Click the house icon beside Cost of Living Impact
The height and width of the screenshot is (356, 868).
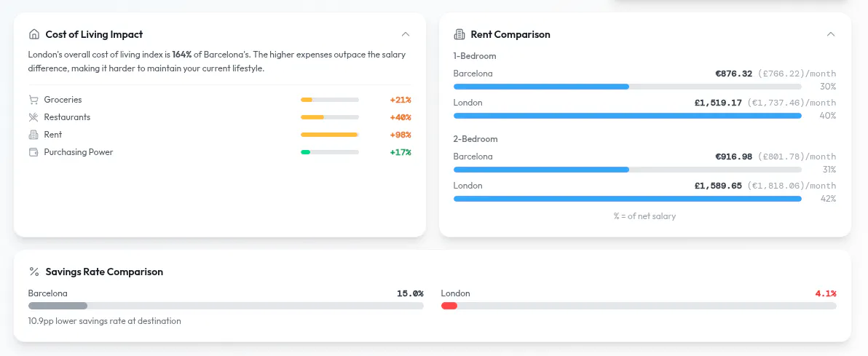coord(33,34)
